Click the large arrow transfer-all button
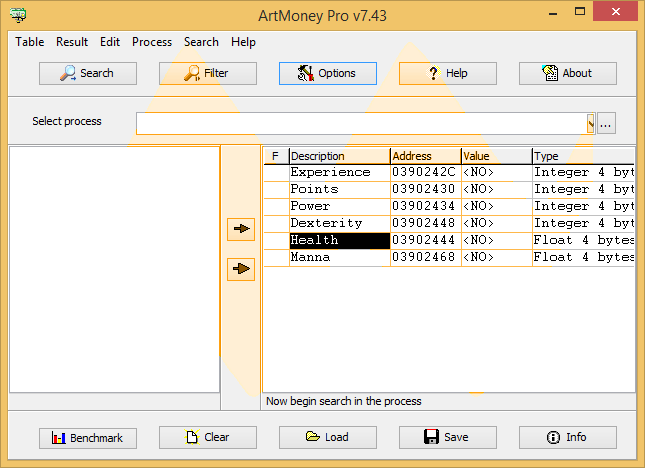 [241, 269]
